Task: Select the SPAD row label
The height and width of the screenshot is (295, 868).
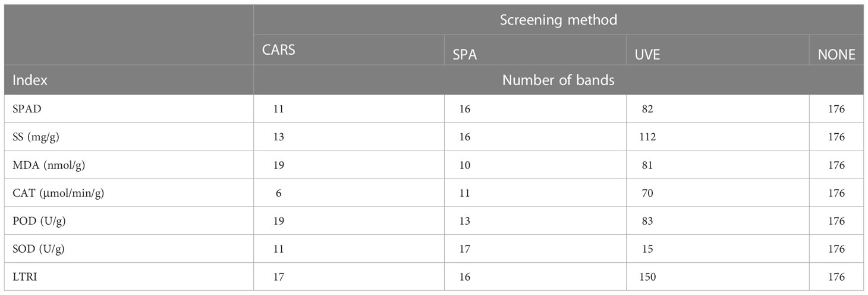Action: coord(27,109)
